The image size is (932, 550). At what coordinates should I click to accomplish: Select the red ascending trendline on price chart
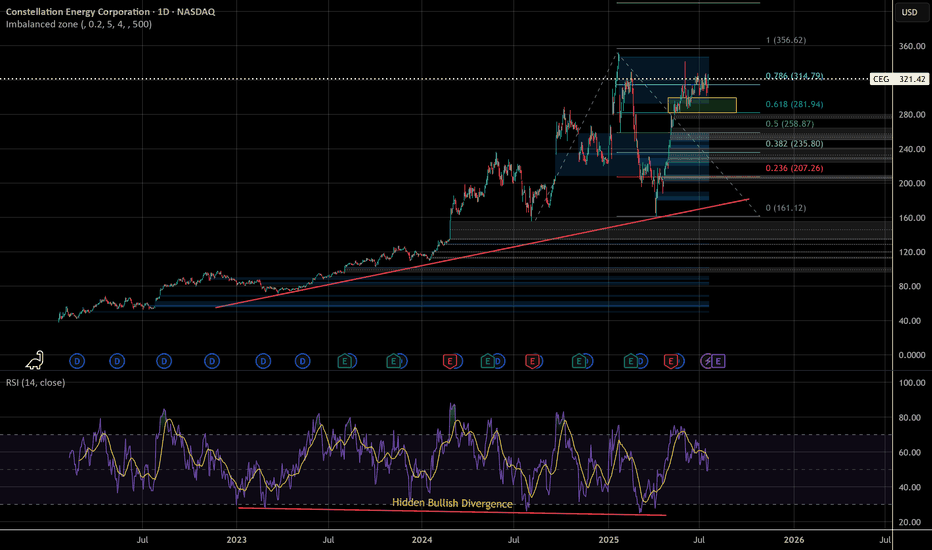tap(481, 253)
